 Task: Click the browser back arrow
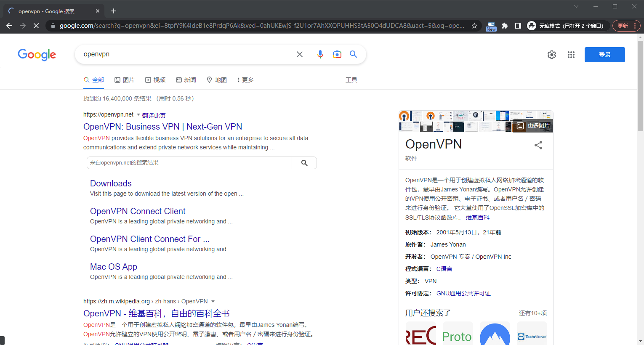pos(9,26)
